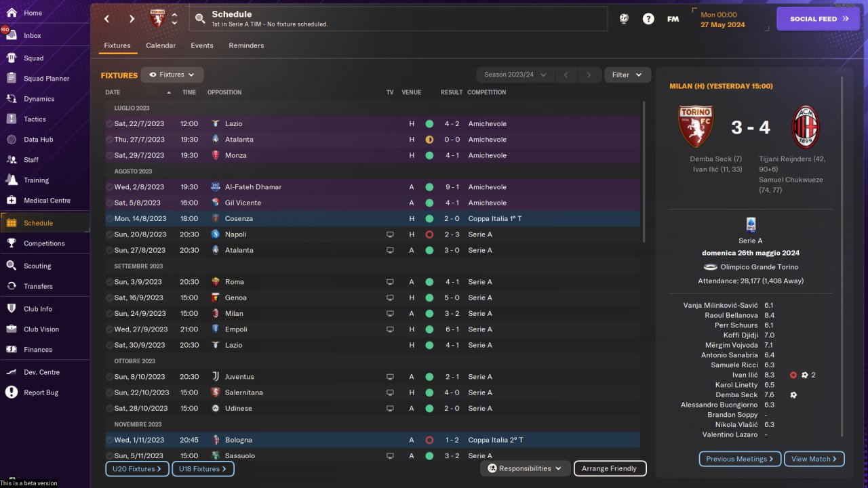
Task: Toggle the checkmark on Lazio 22/7/2023 row
Action: tap(109, 123)
